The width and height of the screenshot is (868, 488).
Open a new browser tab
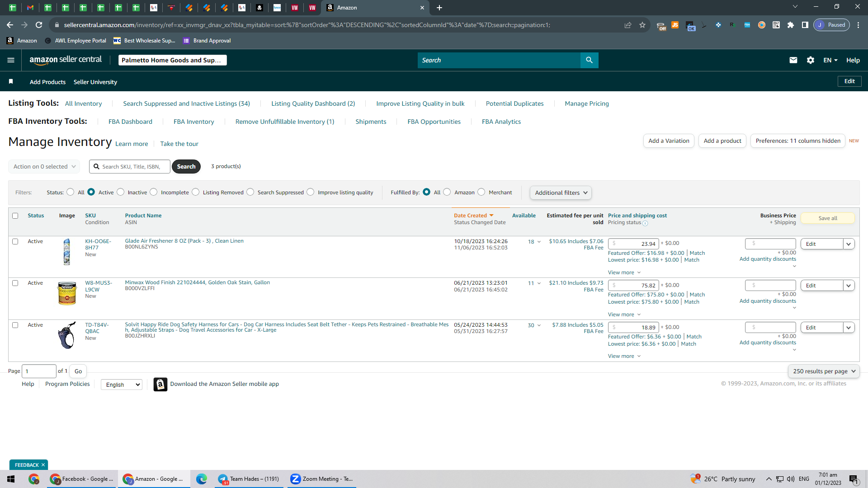click(439, 8)
